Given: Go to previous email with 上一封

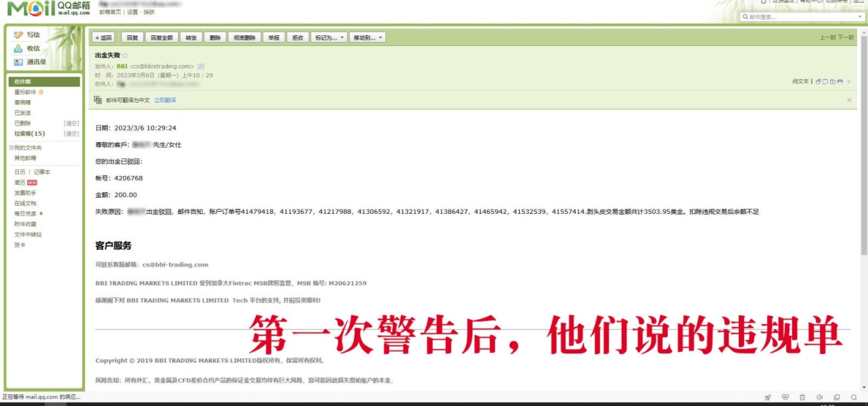Looking at the screenshot, I should click(x=827, y=38).
